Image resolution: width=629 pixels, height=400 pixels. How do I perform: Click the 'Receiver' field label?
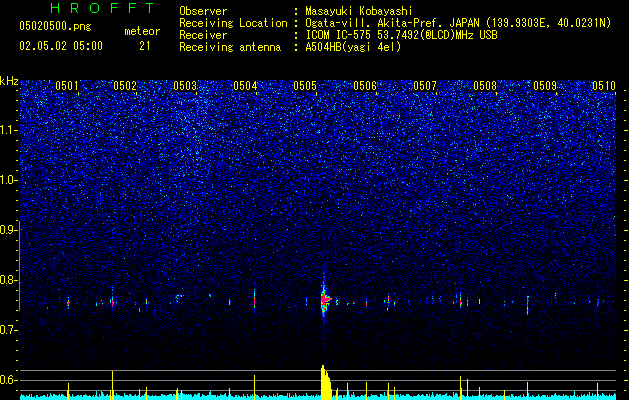click(x=203, y=35)
